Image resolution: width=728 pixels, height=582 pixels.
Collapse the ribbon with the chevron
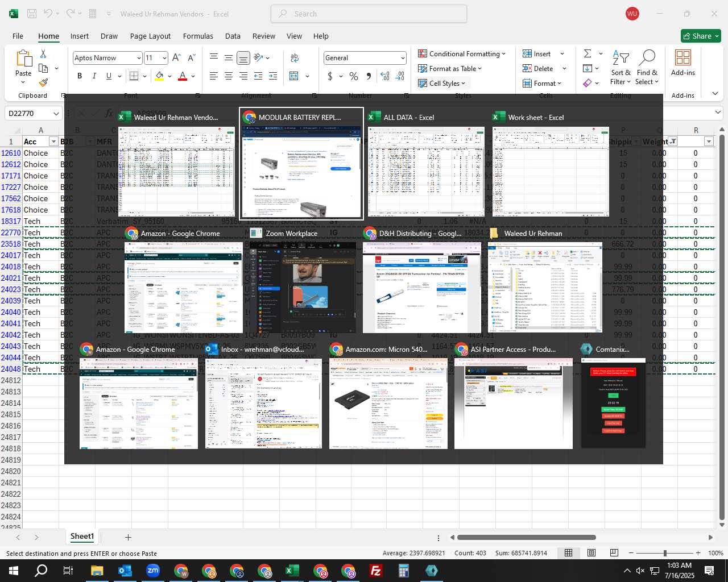[715, 94]
